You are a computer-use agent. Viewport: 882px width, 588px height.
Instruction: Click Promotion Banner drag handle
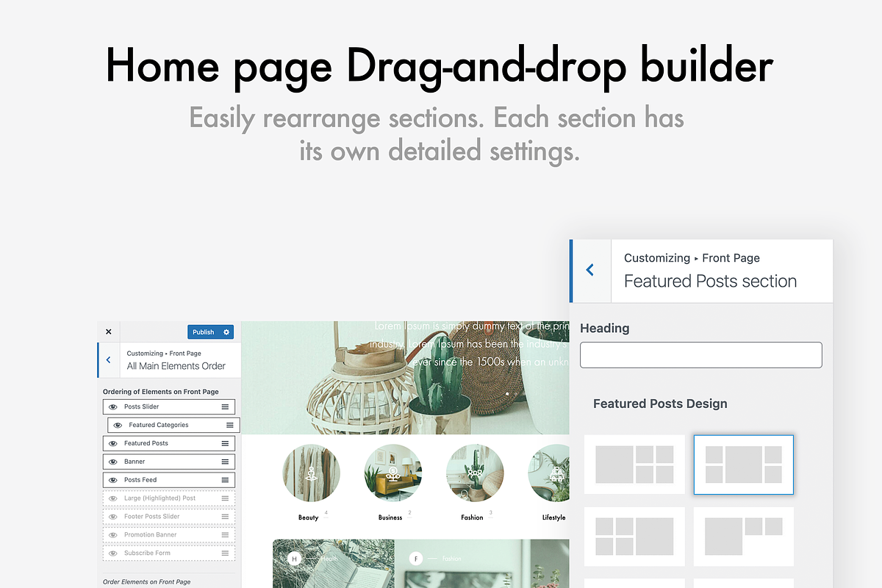225,535
